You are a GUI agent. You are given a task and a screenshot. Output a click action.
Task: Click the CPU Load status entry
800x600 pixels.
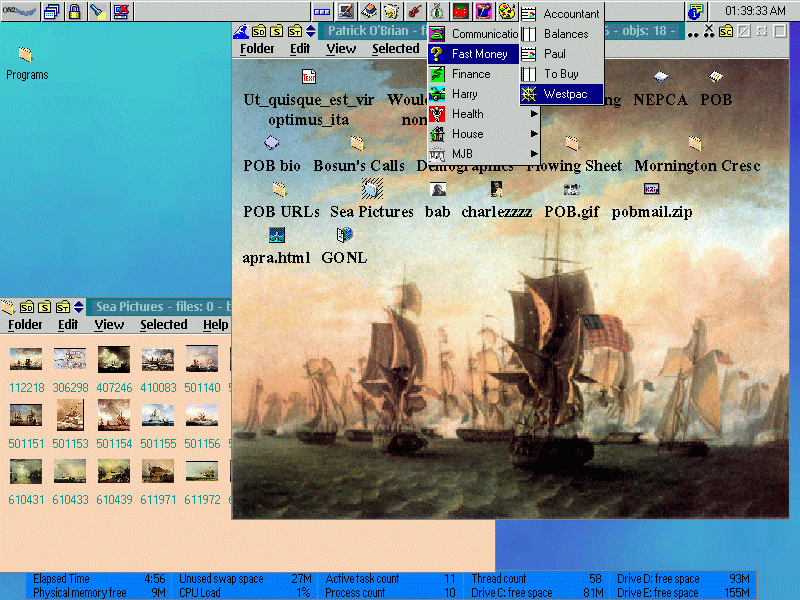[244, 593]
